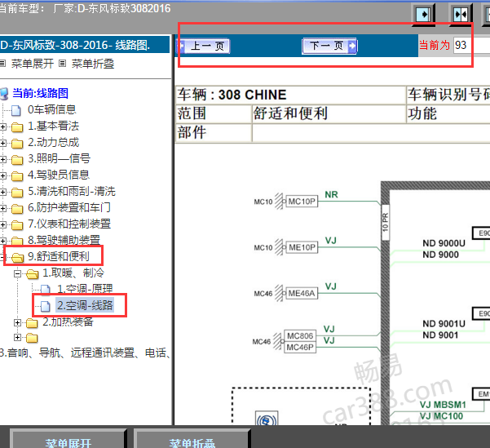490x448 pixels.
Task: Edit the current page number field showing 93
Action: pos(471,46)
